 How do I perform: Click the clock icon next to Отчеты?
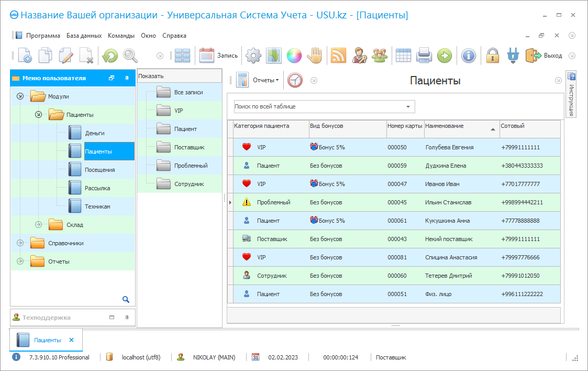click(295, 80)
